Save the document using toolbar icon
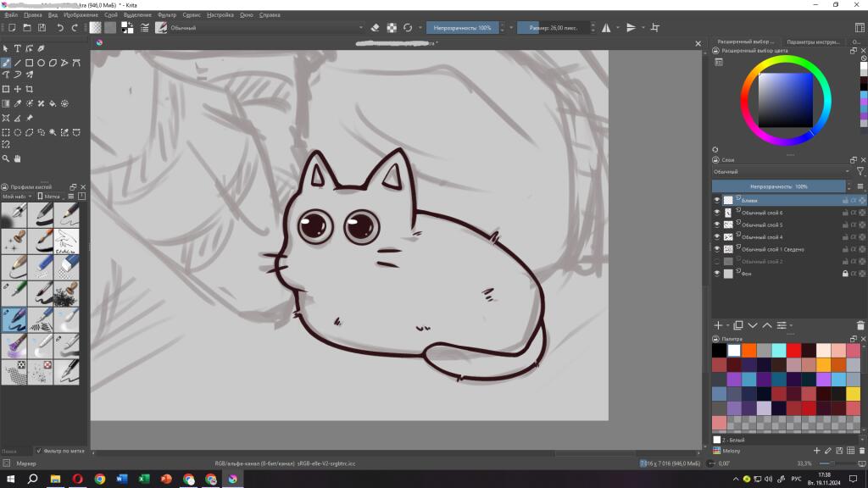This screenshot has height=488, width=868. (42, 28)
